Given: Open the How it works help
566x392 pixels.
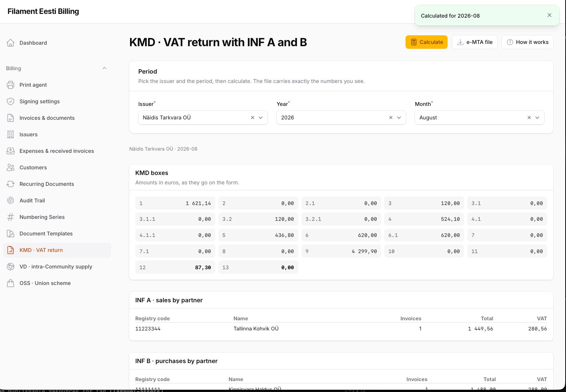Looking at the screenshot, I should click(527, 42).
